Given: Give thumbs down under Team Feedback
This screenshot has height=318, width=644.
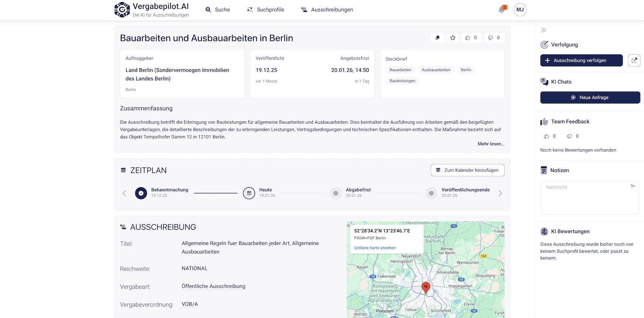Looking at the screenshot, I should click(569, 136).
